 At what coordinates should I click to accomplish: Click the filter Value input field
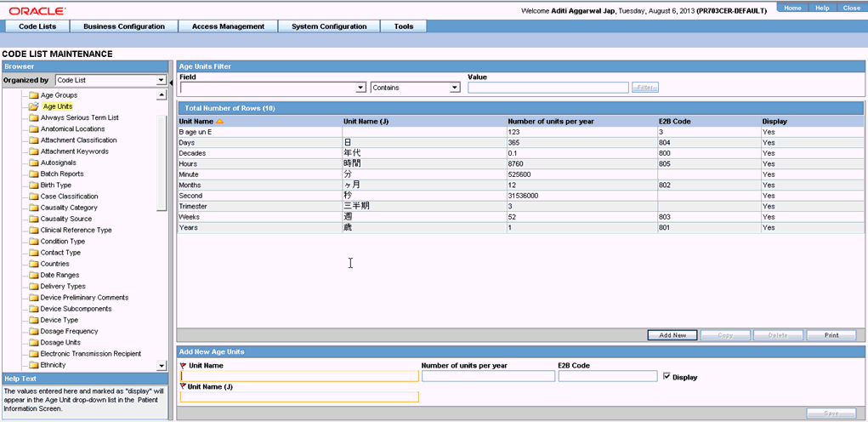pyautogui.click(x=548, y=88)
